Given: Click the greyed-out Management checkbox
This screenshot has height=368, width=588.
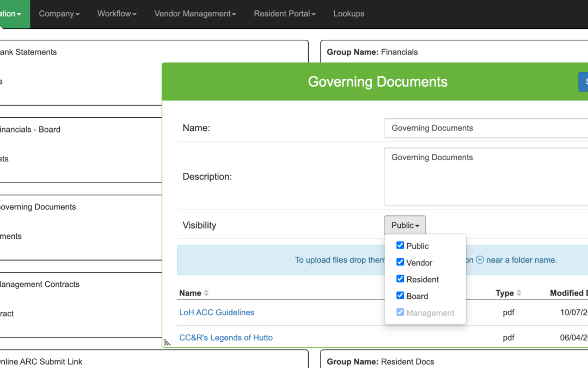Looking at the screenshot, I should 400,312.
